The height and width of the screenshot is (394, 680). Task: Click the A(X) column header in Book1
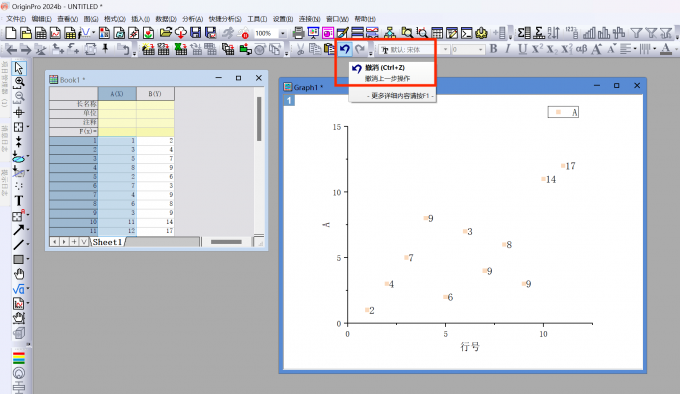pyautogui.click(x=117, y=94)
